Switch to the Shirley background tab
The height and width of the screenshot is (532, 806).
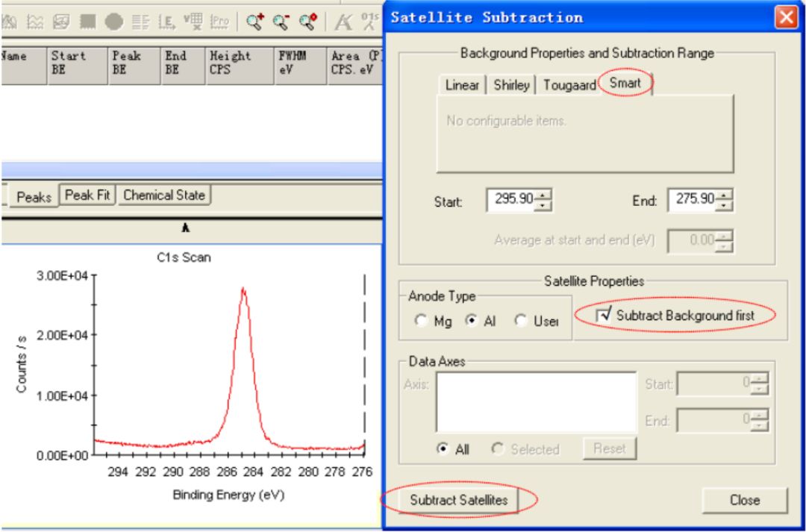[511, 85]
